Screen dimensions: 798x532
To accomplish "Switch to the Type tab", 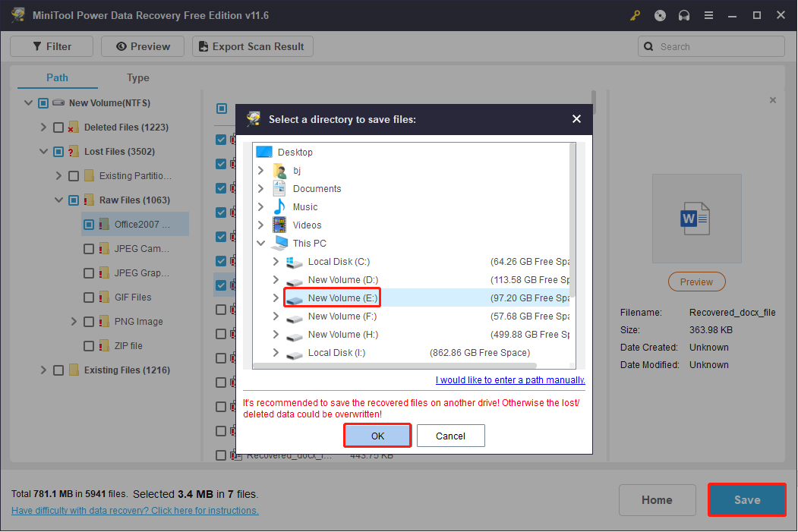I will (x=137, y=77).
